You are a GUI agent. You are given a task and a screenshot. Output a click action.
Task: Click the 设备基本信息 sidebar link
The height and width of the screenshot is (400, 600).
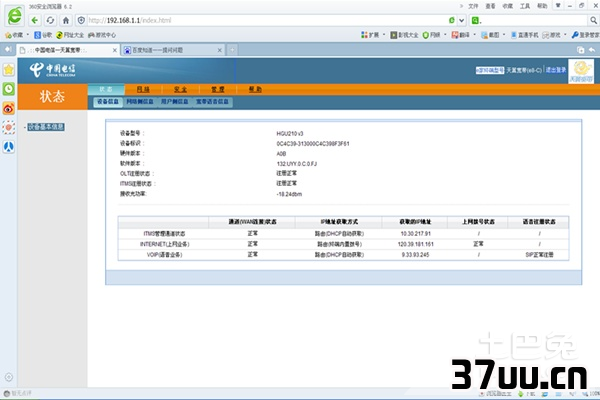[46, 127]
